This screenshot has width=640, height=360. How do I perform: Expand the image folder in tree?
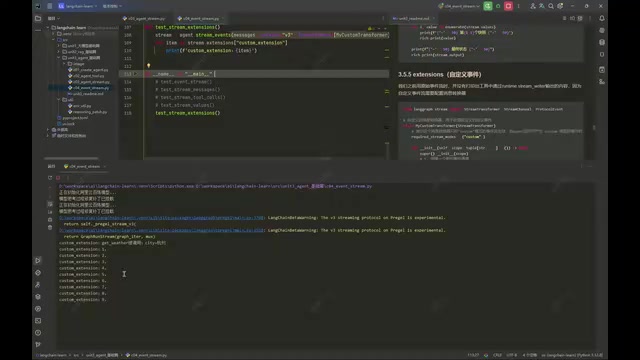[64, 64]
